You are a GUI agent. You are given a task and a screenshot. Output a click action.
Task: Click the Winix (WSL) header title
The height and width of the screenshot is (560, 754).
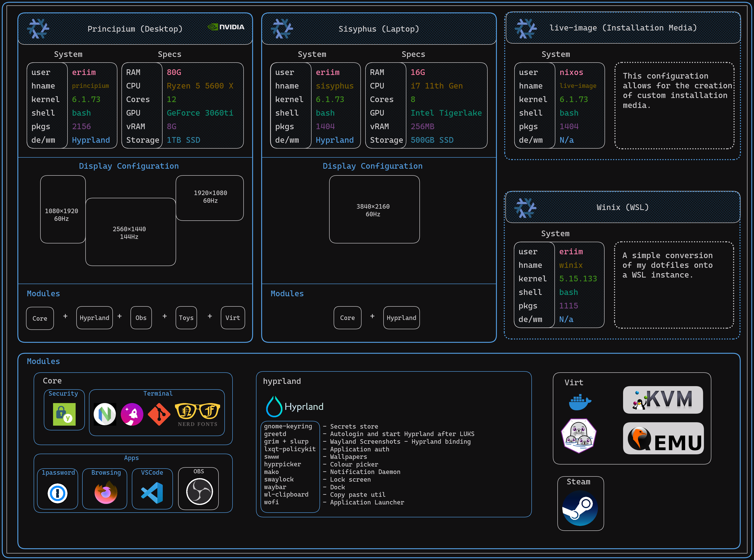[622, 208]
